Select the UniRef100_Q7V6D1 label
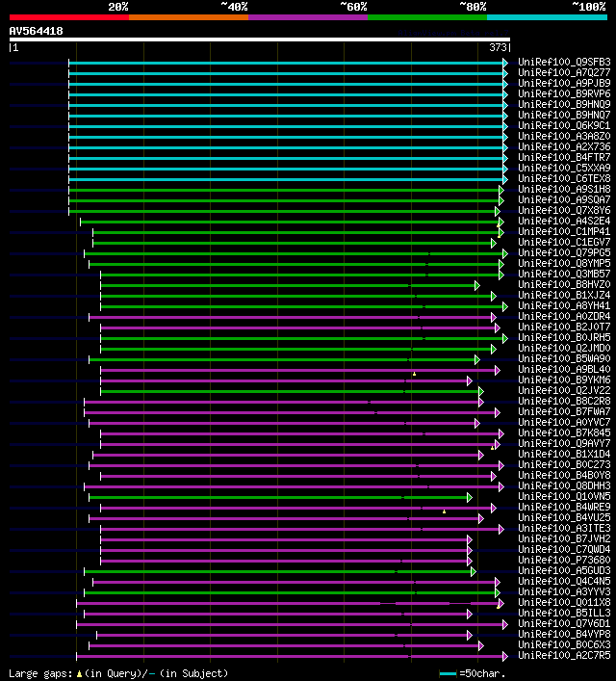 (x=564, y=623)
